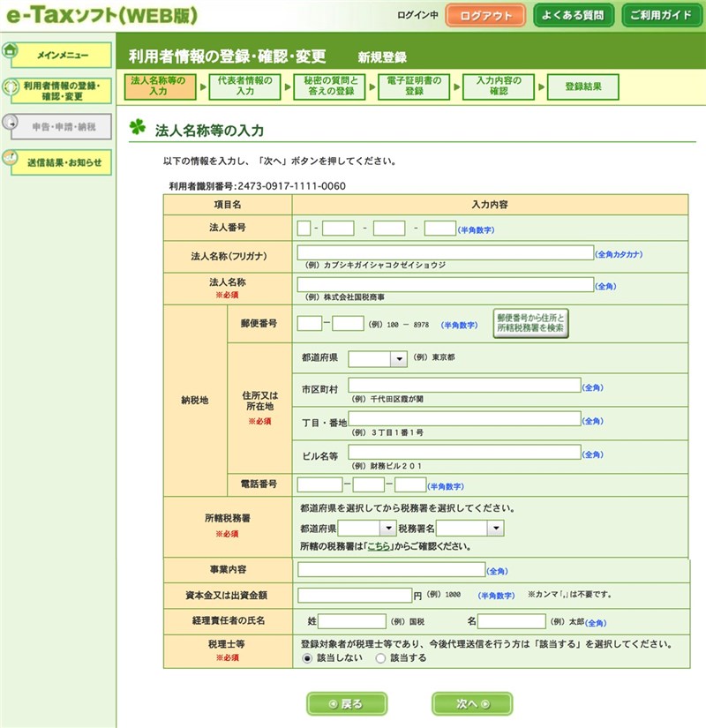Open 利用者情報の登録・確認・変更 in the sidebar
Viewport: 706px width, 728px height.
tap(61, 91)
